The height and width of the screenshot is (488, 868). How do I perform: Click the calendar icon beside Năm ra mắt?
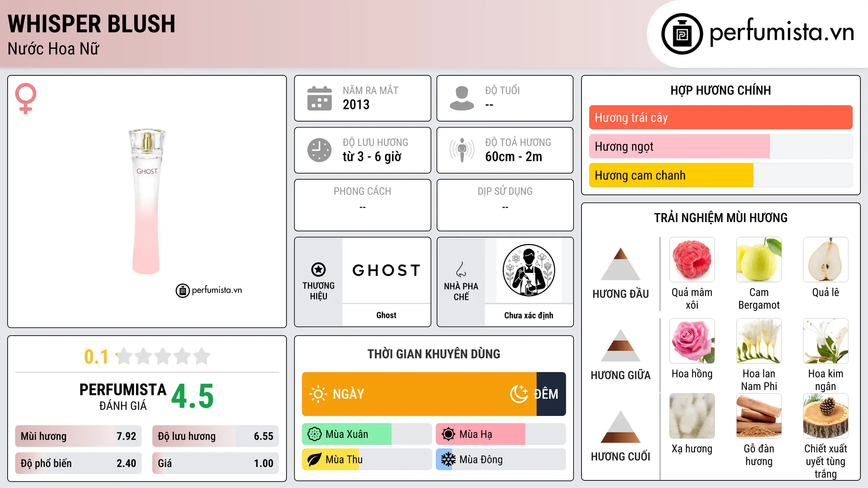point(320,98)
